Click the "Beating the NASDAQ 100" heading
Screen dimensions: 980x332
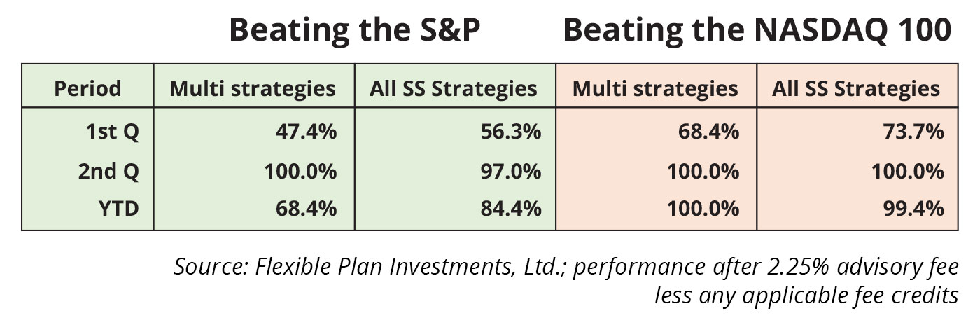pyautogui.click(x=757, y=32)
